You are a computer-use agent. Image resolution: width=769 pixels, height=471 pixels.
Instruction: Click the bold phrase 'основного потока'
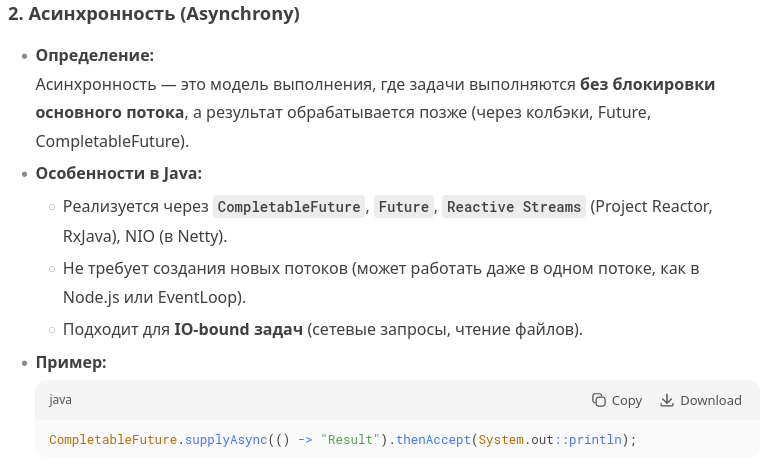click(x=110, y=112)
